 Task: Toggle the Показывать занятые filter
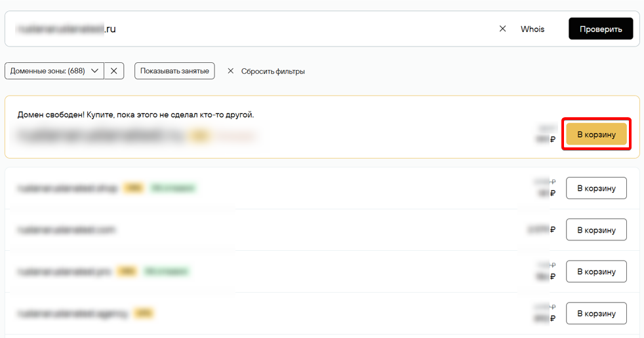click(174, 71)
